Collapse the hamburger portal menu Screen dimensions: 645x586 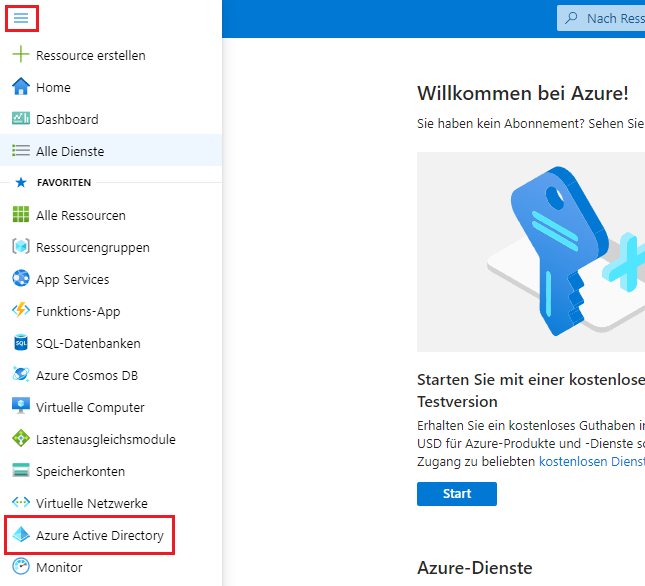click(x=21, y=18)
